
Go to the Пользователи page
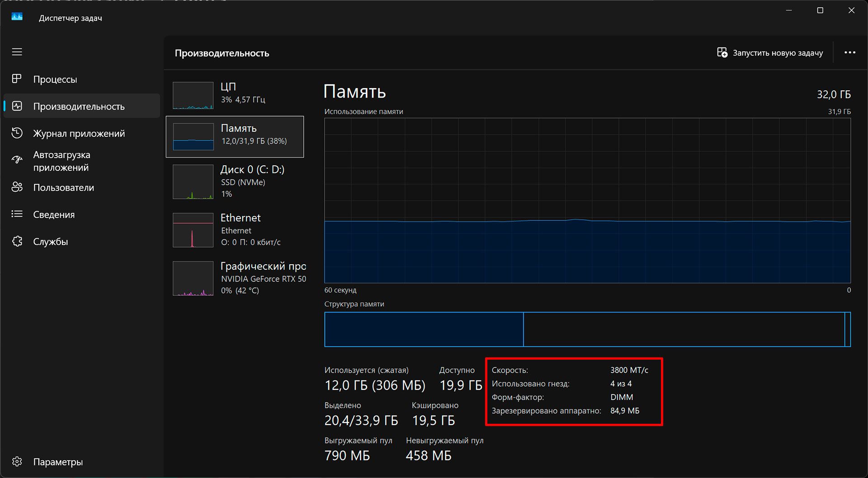(x=82, y=187)
